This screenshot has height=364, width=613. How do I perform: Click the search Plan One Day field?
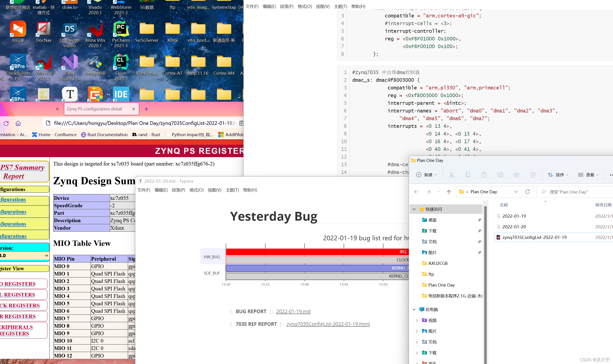[574, 192]
